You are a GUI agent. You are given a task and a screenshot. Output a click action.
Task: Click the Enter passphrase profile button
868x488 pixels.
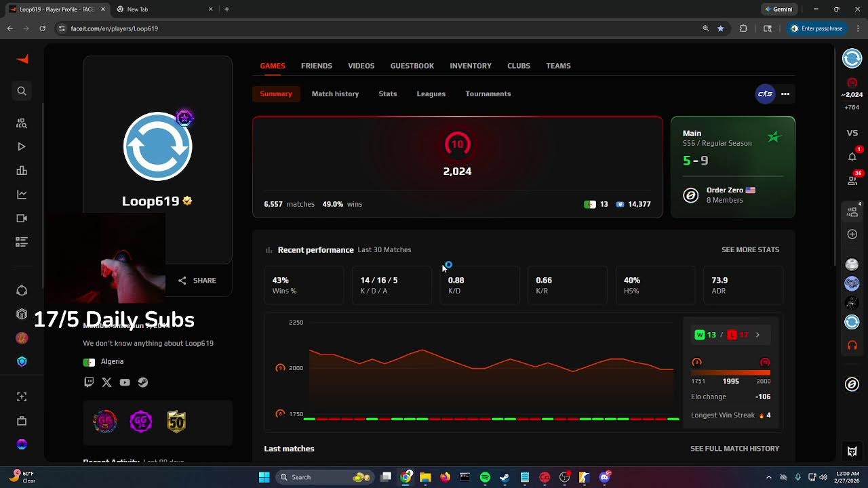[816, 28]
